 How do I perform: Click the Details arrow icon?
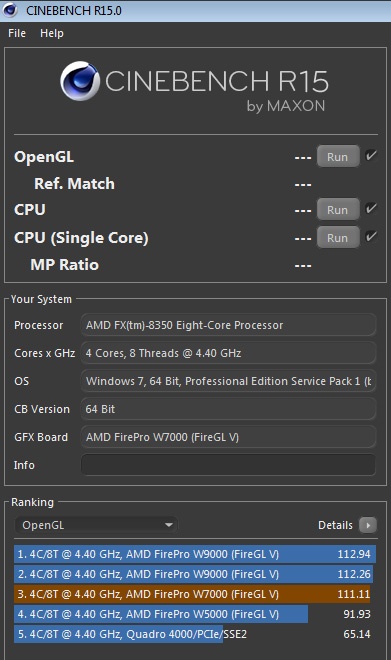[368, 525]
